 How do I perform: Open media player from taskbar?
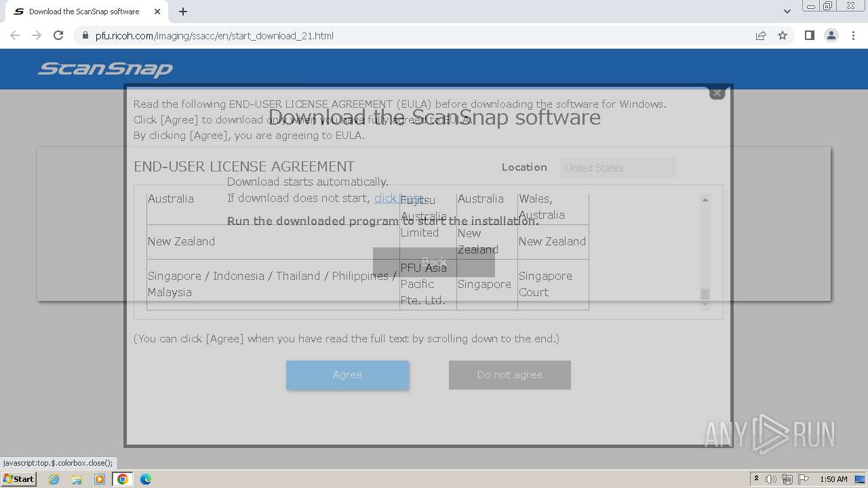[x=100, y=479]
